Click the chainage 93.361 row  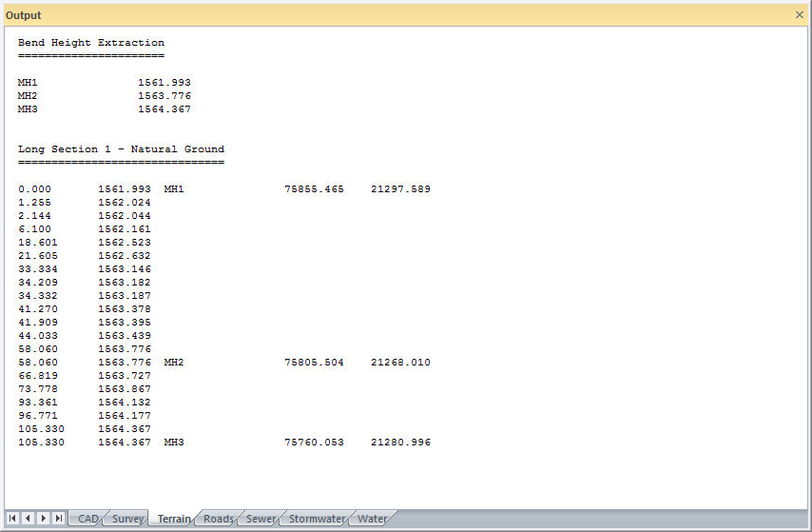click(38, 403)
